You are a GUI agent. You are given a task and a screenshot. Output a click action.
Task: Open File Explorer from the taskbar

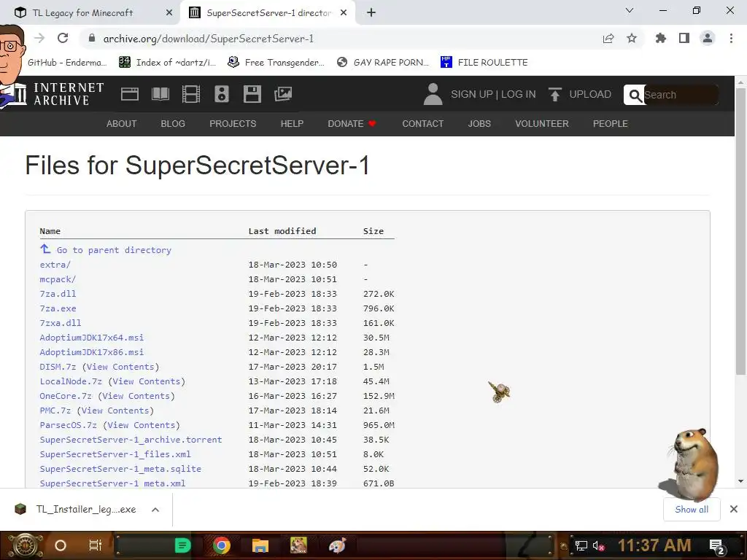260,545
